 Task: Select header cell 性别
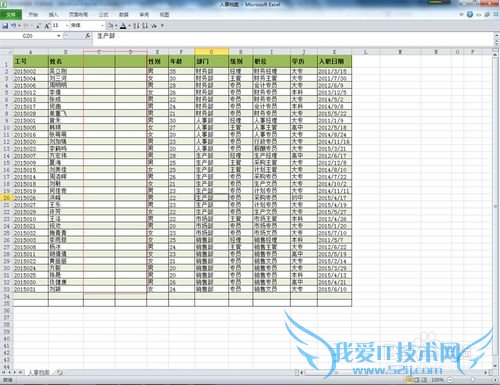157,61
